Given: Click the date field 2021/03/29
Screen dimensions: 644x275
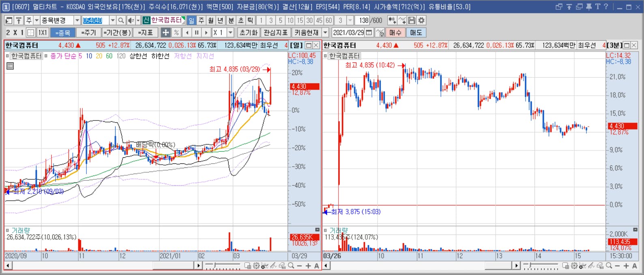Looking at the screenshot, I should tap(348, 32).
